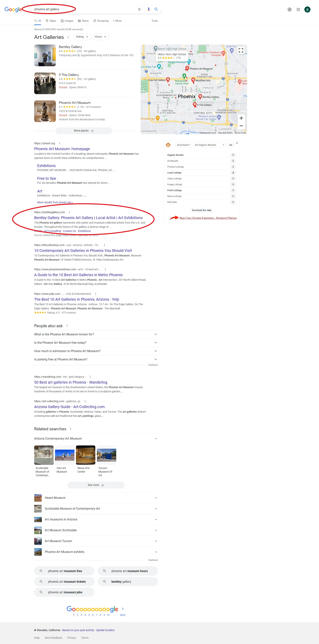Open three-dot menu beside art-collecting.com result
The width and height of the screenshot is (319, 644).
click(85, 401)
